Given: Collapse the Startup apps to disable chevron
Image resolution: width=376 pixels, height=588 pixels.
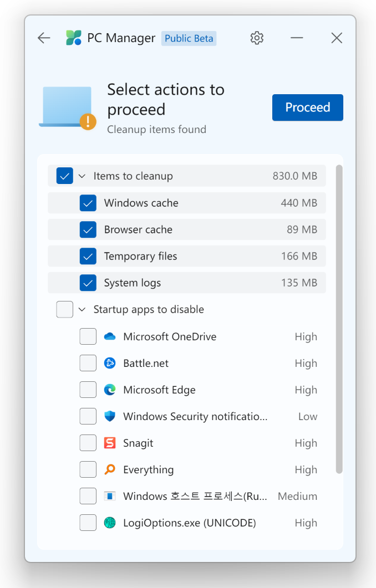Looking at the screenshot, I should (82, 309).
